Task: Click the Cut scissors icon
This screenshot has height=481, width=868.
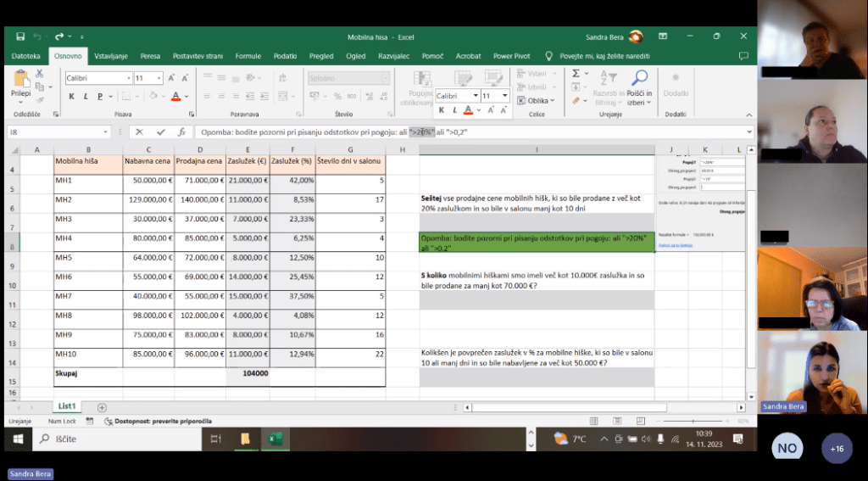Action: pyautogui.click(x=40, y=74)
